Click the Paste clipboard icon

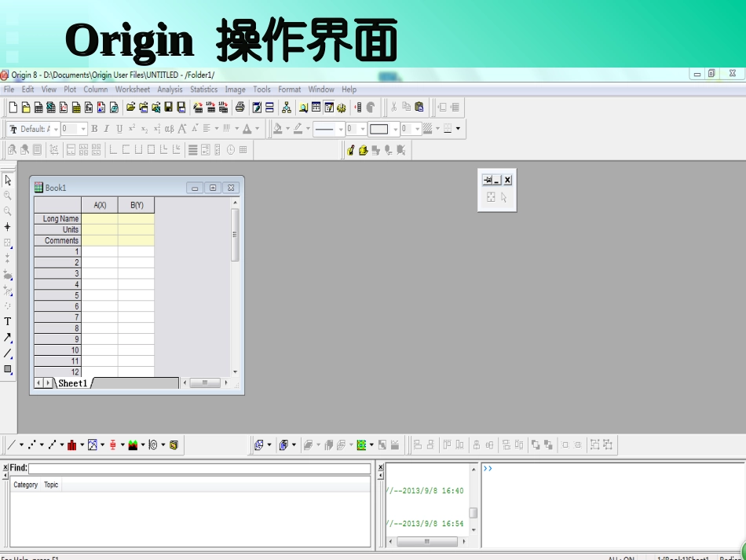click(x=419, y=107)
